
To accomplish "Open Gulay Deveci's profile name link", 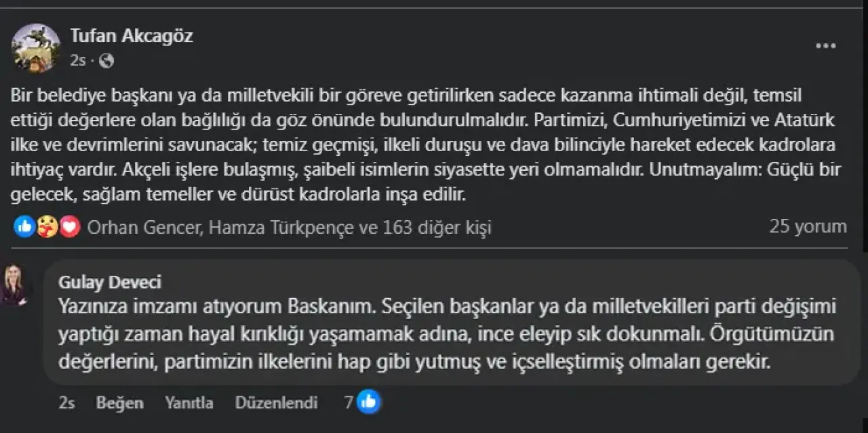I will click(110, 282).
